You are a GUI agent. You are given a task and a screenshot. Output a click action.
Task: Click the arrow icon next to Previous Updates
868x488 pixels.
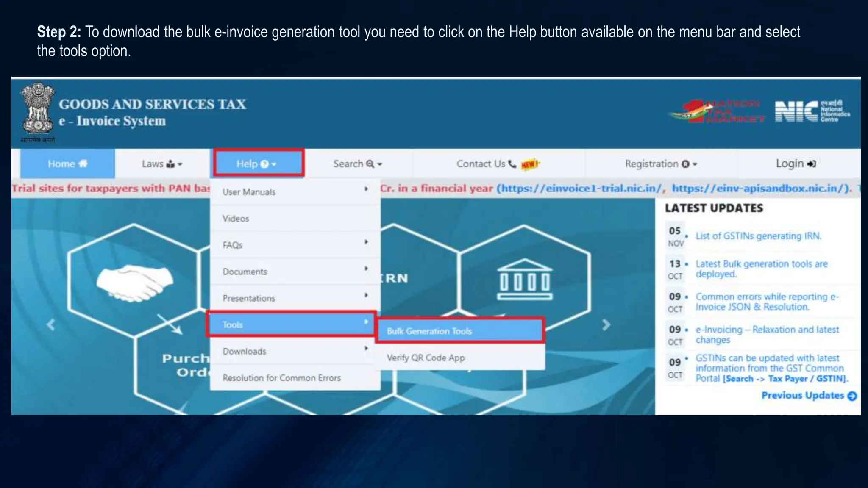tap(852, 396)
